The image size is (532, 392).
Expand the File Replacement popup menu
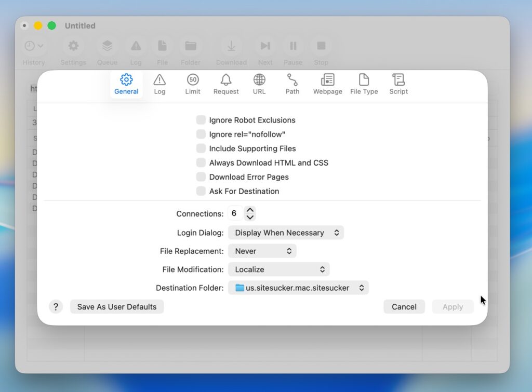click(262, 251)
